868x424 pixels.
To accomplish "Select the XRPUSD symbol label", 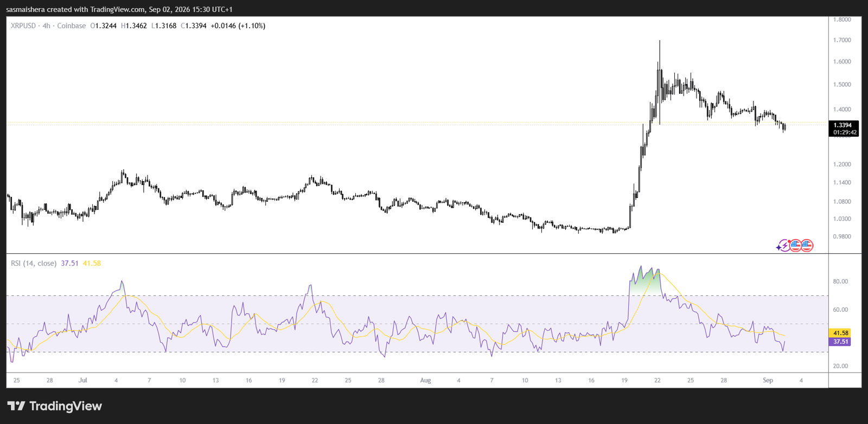I will [23, 25].
